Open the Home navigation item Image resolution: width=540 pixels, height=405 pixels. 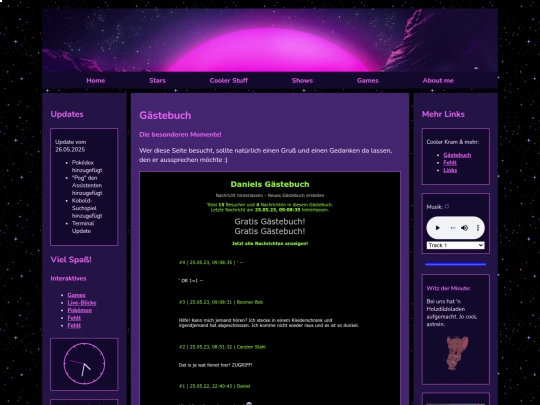[x=96, y=81]
